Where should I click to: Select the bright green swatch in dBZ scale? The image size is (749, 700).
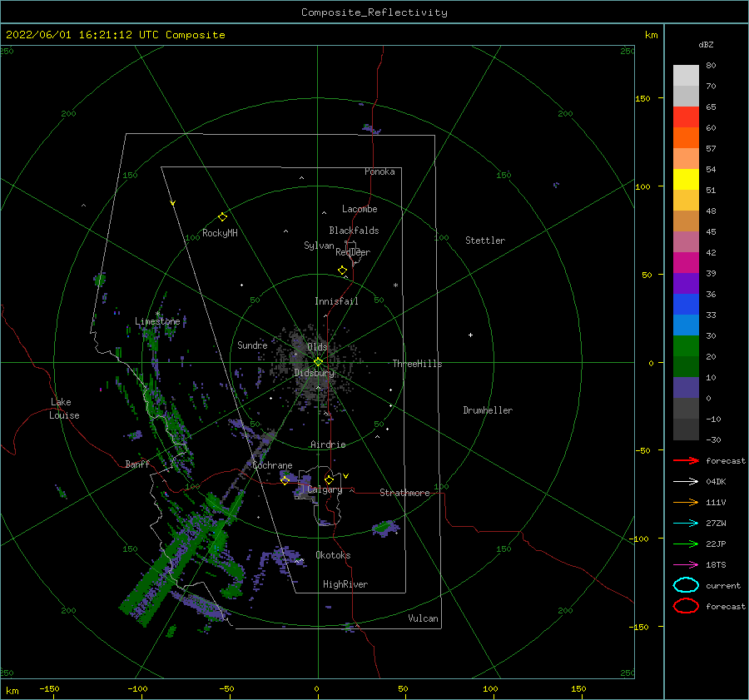[686, 346]
